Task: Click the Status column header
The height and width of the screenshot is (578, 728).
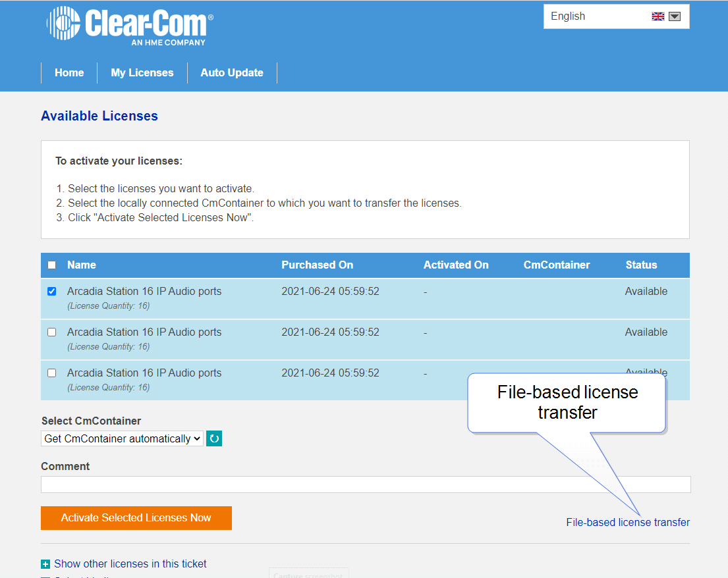Action: pos(641,265)
